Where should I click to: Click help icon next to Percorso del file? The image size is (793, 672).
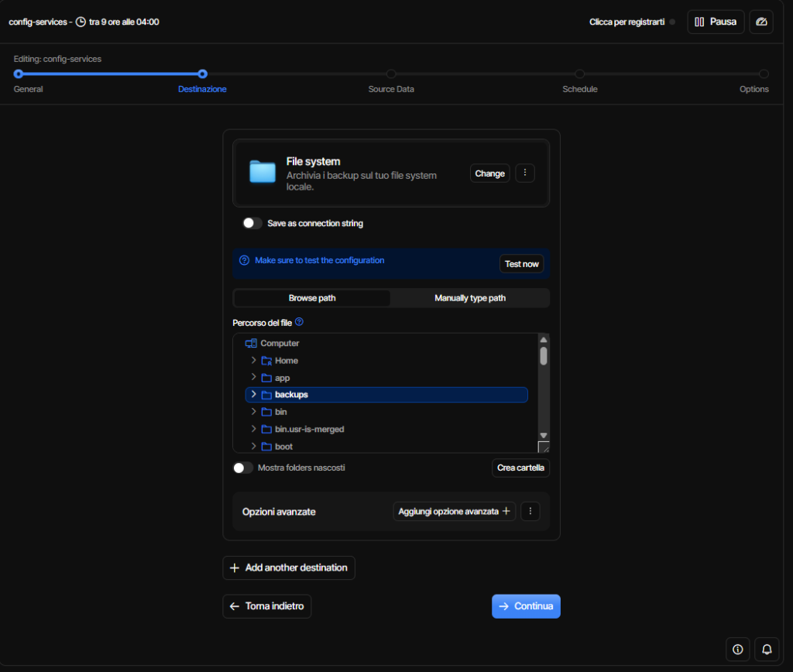pyautogui.click(x=300, y=321)
